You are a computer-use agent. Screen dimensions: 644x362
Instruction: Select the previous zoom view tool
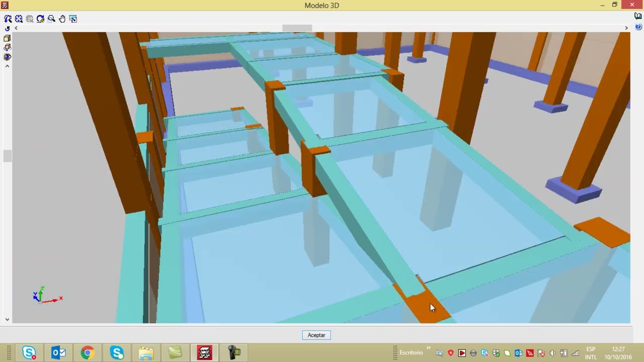(8, 19)
